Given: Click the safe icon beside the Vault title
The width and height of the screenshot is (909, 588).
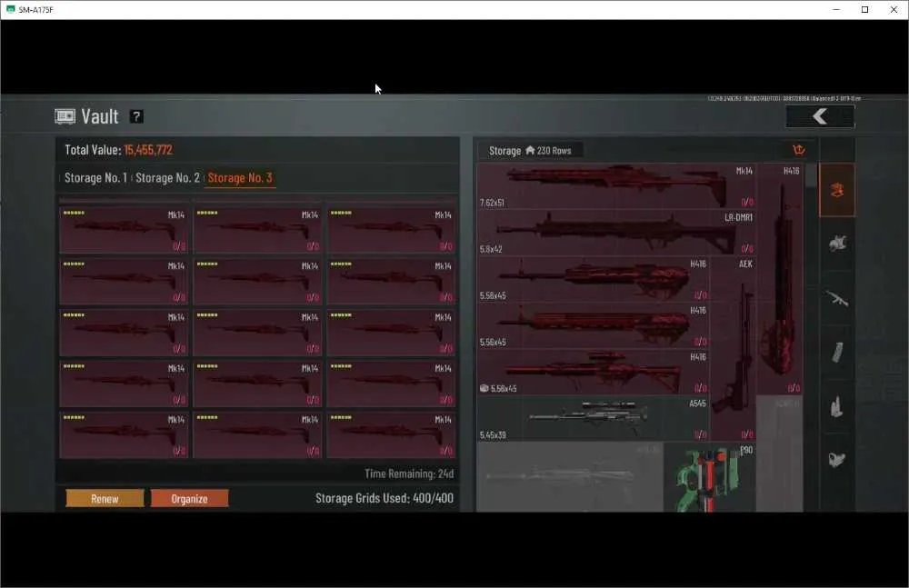Looking at the screenshot, I should (65, 116).
